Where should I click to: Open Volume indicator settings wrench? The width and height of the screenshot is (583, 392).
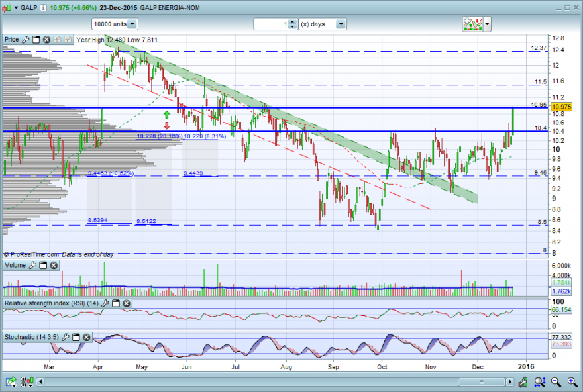coord(32,265)
